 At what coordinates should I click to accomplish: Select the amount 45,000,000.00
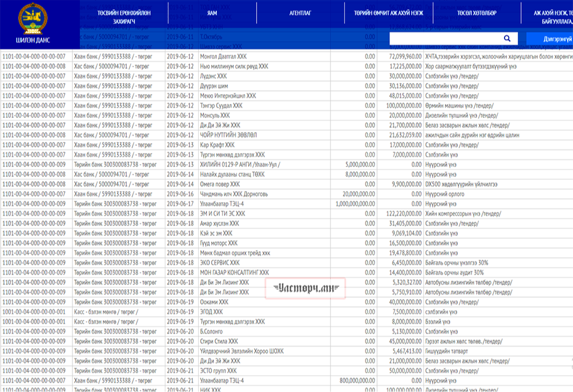405,342
